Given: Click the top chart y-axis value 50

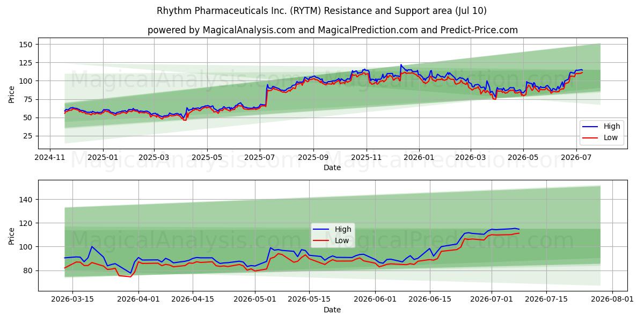Looking at the screenshot, I should (29, 118).
